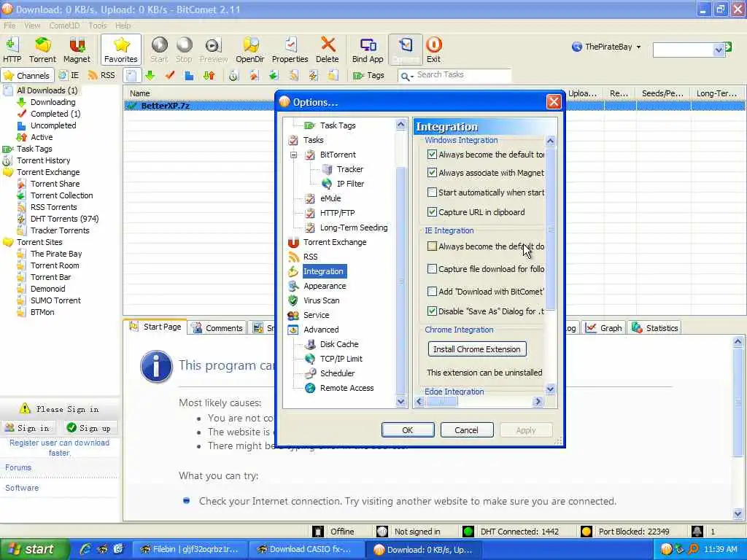This screenshot has height=560, width=747.
Task: Open the top-right search box dropdown arrow
Action: [719, 50]
